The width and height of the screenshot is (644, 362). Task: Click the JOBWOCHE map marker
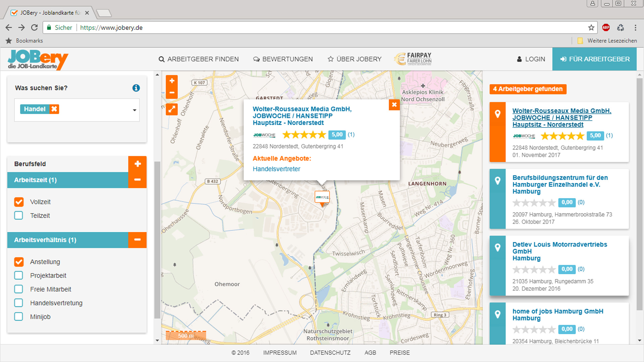(322, 198)
